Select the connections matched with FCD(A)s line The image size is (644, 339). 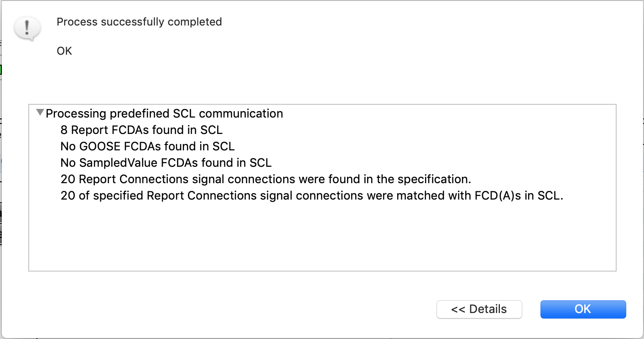coord(312,195)
